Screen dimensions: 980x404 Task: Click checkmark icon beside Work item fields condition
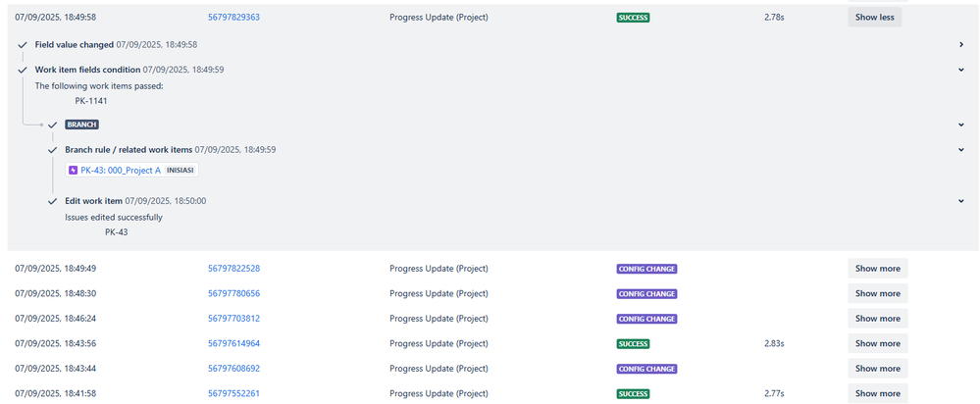[x=24, y=70]
